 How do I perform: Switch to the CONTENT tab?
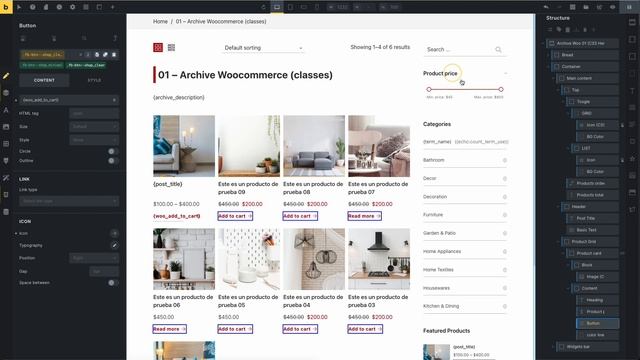[x=44, y=80]
